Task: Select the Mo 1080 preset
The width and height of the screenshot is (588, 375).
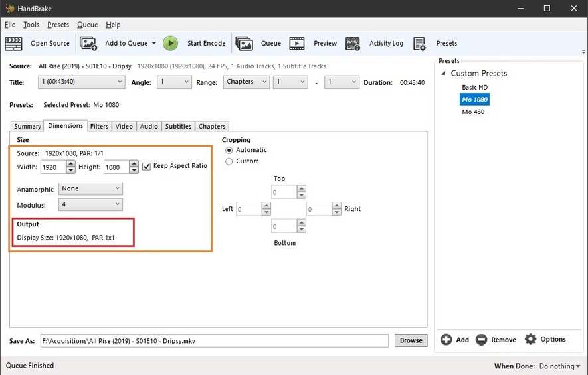Action: pyautogui.click(x=475, y=100)
